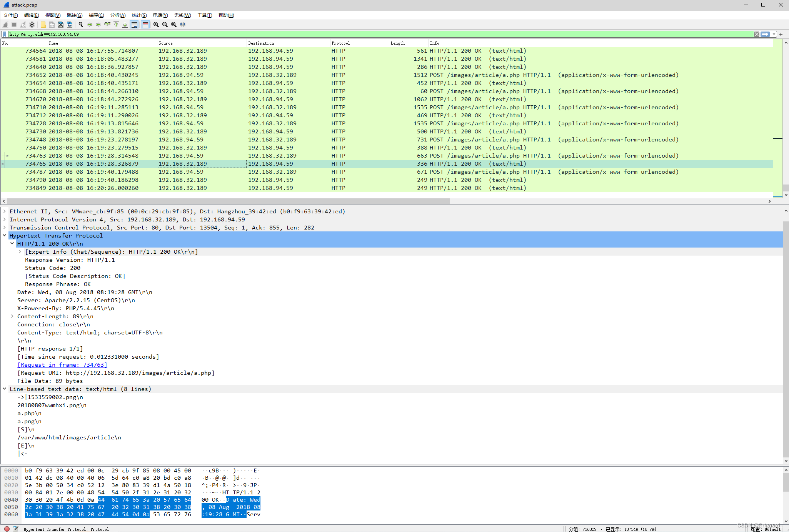Screen dimensions: 789x532
Task: Click the find packet magnifier icon
Action: click(81, 25)
